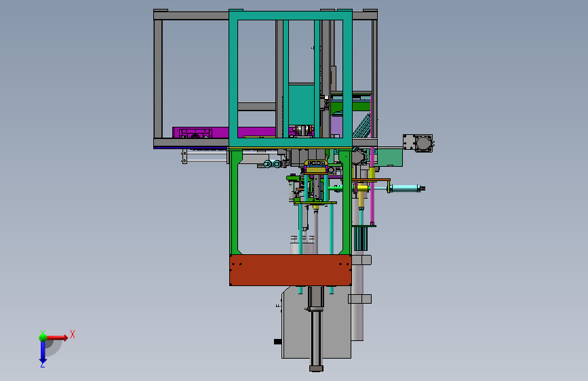Select the gray motor gearbox on the right
Screen dimensions: 588x381
coord(418,143)
